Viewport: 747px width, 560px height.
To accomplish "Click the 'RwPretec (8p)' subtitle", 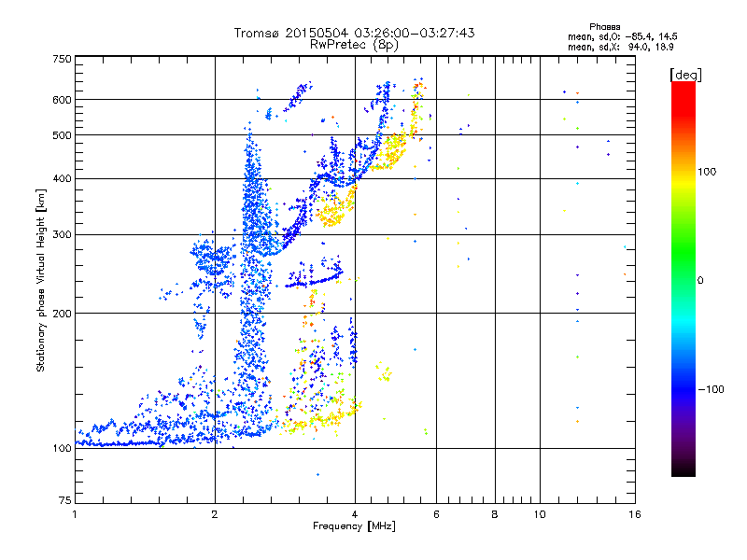I will [354, 45].
